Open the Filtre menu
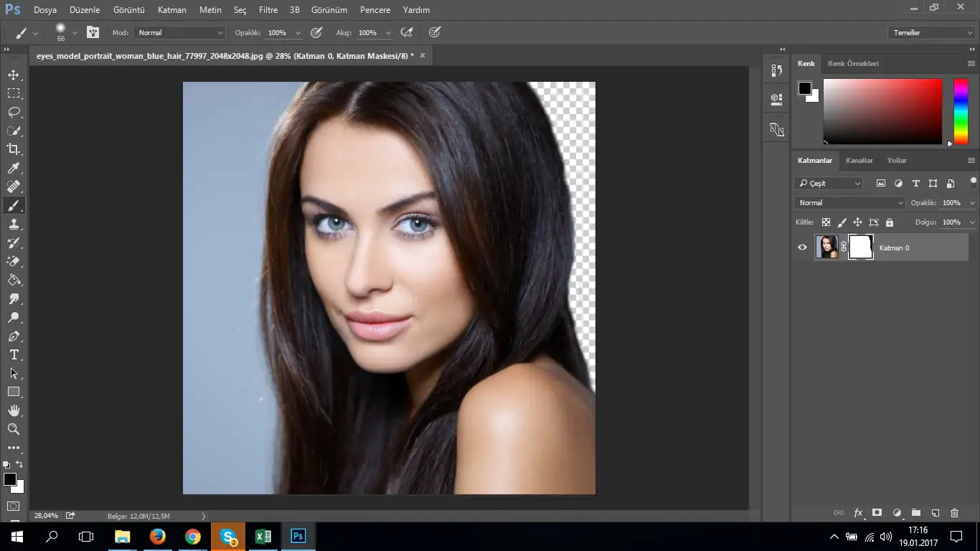Viewport: 980px width, 551px height. coord(268,9)
